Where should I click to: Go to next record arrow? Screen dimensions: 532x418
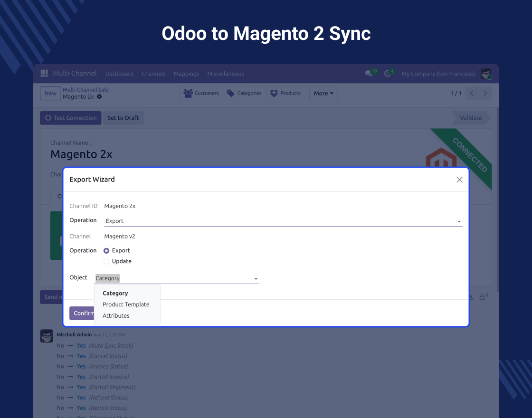point(485,93)
